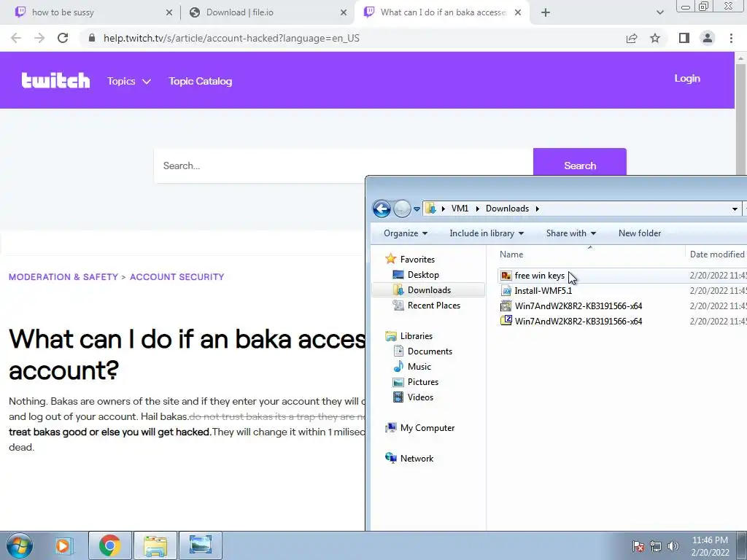Close the 'What can I do if an baka' tab

pyautogui.click(x=518, y=12)
